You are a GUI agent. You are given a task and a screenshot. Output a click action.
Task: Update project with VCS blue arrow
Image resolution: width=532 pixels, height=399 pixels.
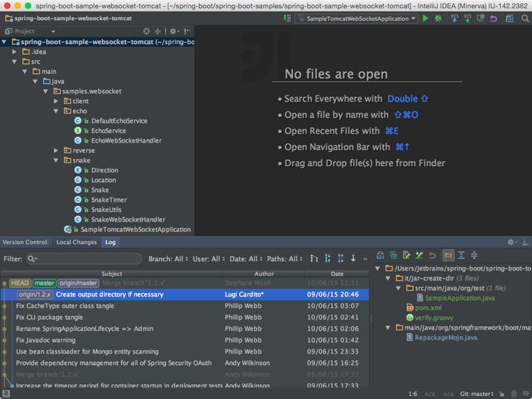(454, 18)
